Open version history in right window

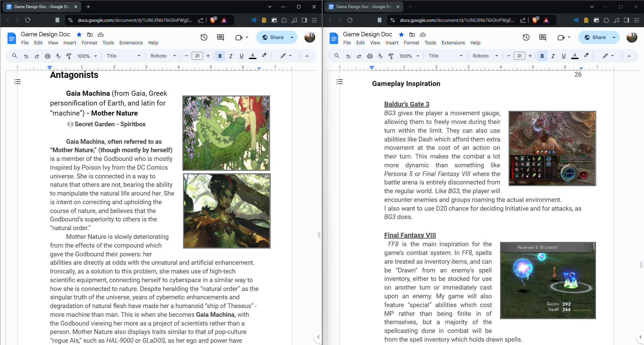526,37
